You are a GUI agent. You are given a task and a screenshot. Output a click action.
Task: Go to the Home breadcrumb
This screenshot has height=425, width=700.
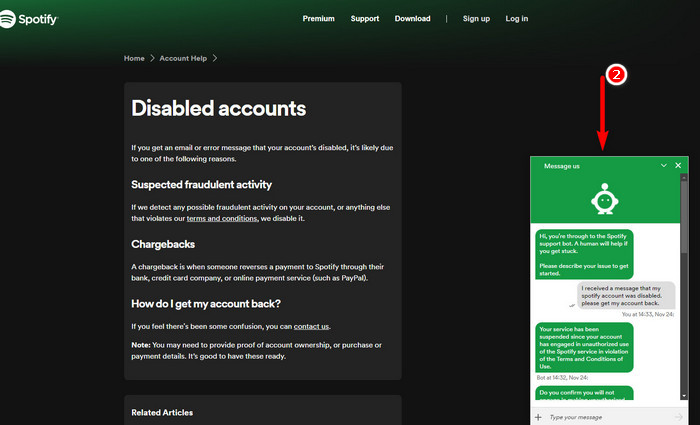(x=134, y=58)
